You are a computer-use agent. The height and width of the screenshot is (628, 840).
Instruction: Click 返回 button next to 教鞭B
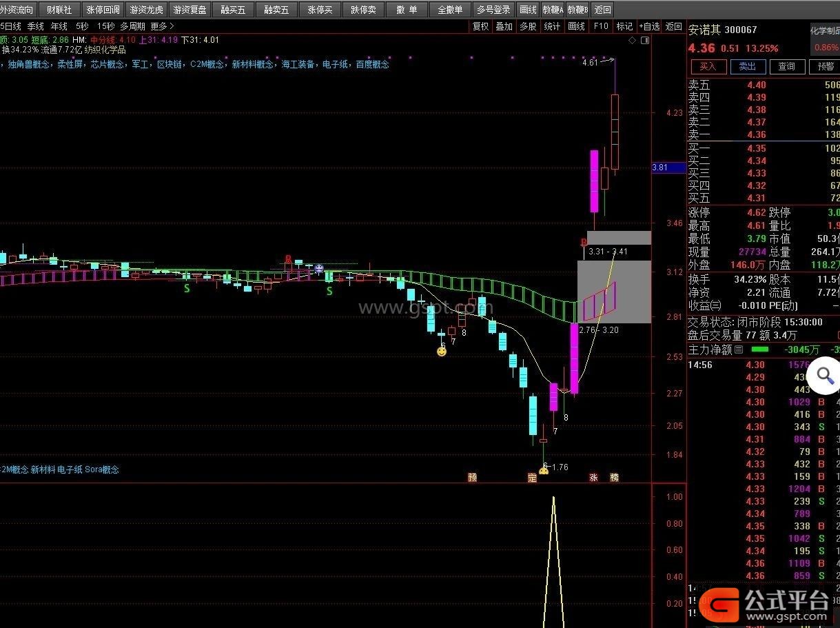pos(602,10)
